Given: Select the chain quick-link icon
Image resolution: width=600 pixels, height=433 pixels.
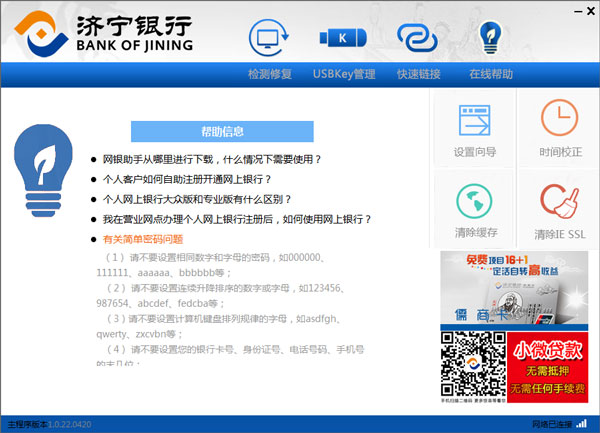Looking at the screenshot, I should pyautogui.click(x=417, y=38).
